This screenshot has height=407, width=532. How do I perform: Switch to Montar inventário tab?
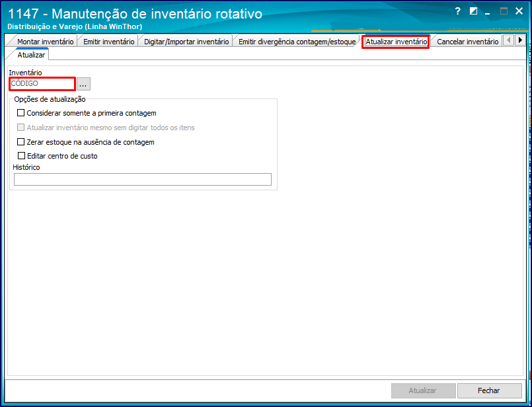pos(45,42)
